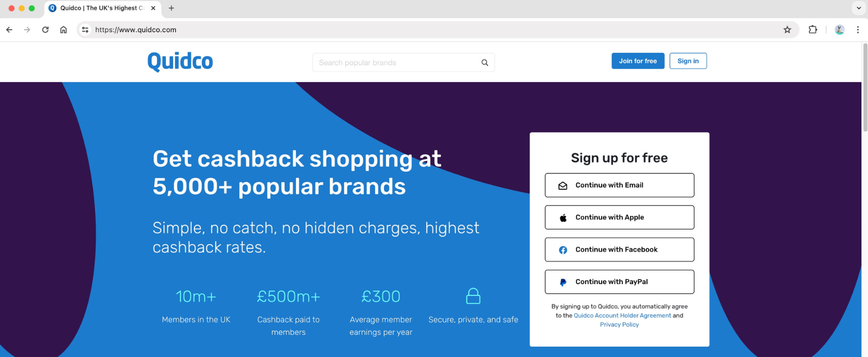This screenshot has width=868, height=357.
Task: Select Continue with Email
Action: tap(619, 185)
